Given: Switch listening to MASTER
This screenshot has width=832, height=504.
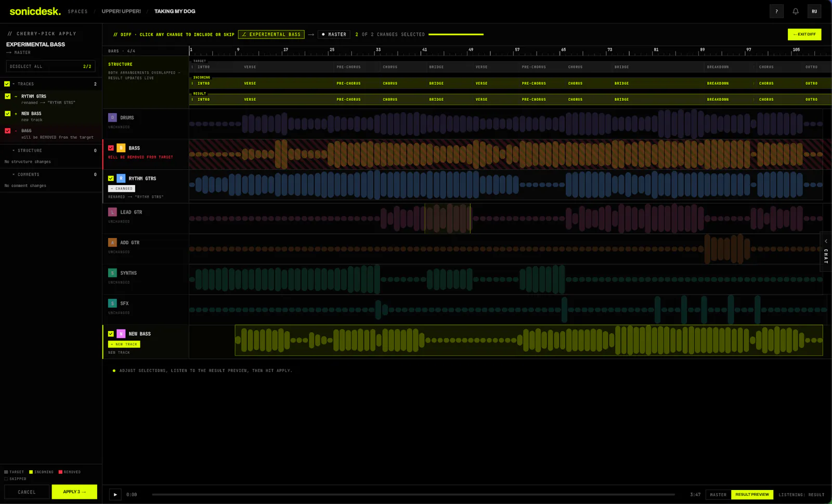Looking at the screenshot, I should [x=718, y=495].
